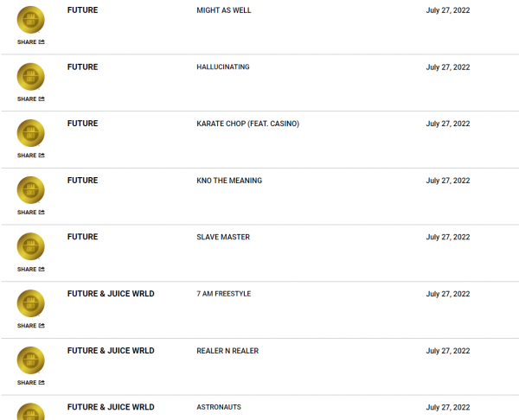
Task: Share the Realer N Realer certification
Action: [31, 383]
